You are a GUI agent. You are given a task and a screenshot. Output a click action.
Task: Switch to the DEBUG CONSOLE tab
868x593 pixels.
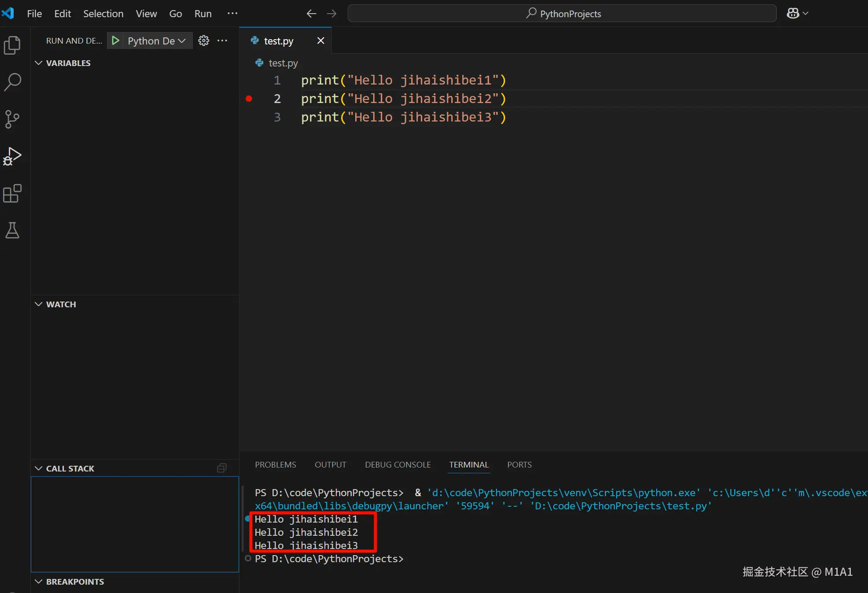click(x=397, y=465)
